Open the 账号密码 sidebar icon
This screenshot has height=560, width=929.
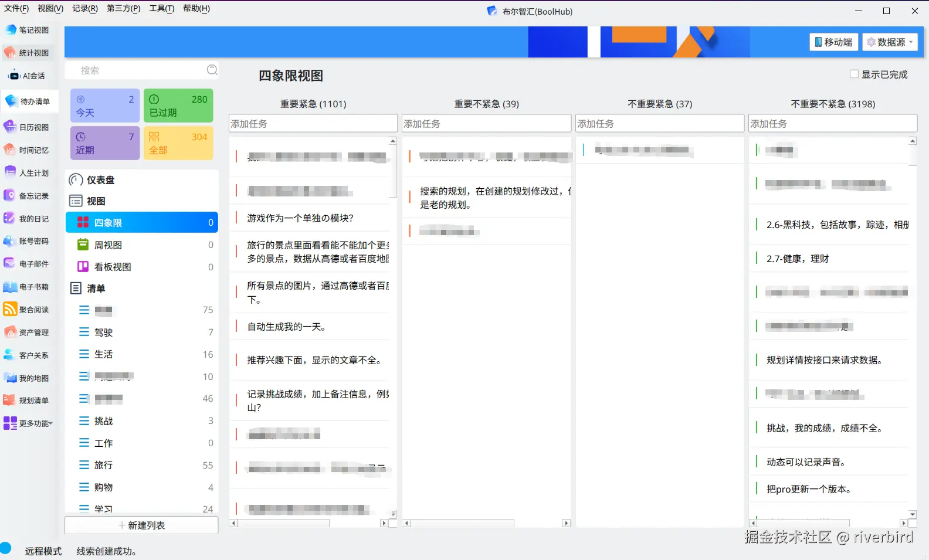click(x=11, y=241)
